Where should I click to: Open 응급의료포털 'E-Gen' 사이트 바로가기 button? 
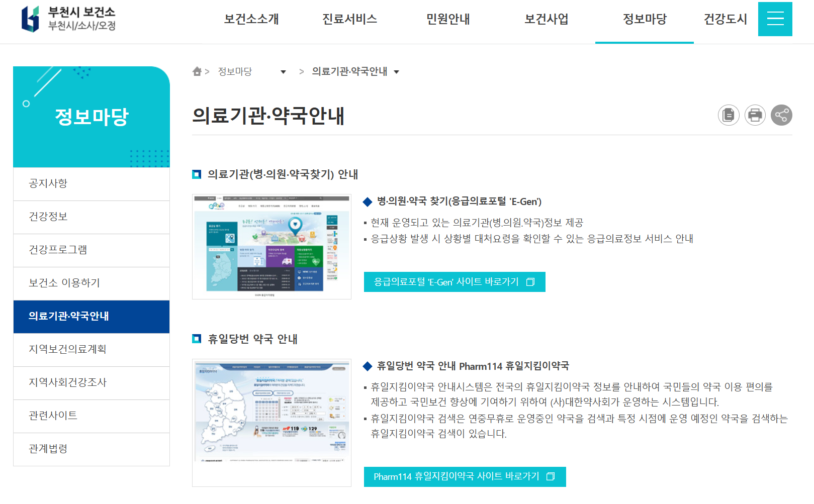pos(454,282)
